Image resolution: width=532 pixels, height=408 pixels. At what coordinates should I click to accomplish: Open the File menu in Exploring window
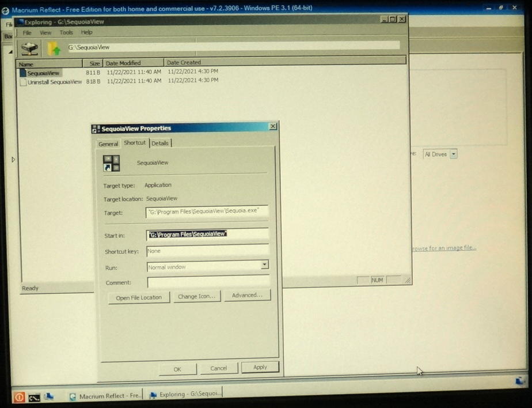point(27,33)
